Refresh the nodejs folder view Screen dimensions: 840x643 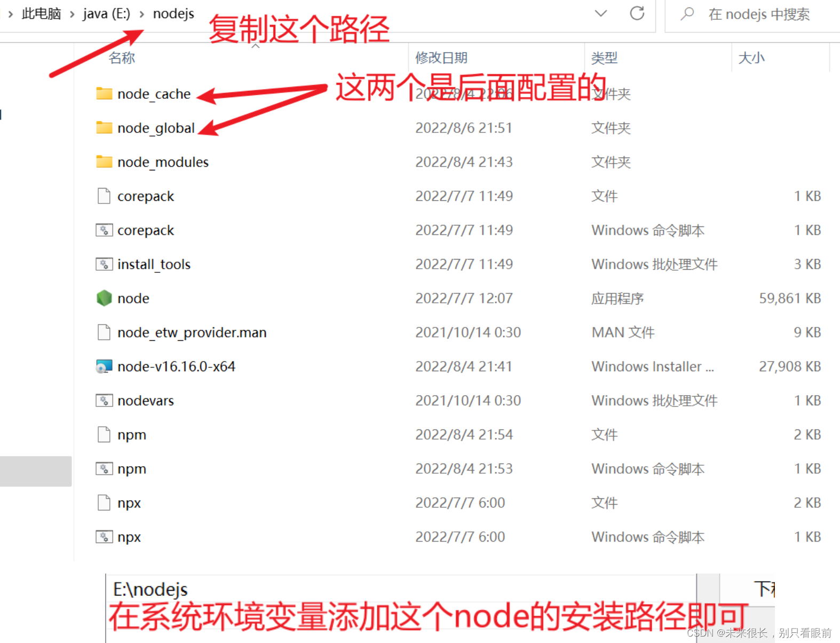(x=637, y=13)
